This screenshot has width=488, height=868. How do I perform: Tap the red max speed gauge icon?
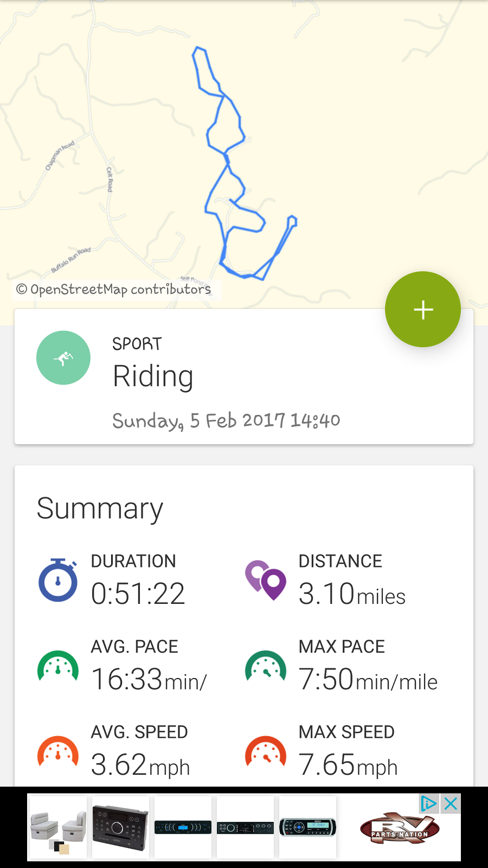266,751
